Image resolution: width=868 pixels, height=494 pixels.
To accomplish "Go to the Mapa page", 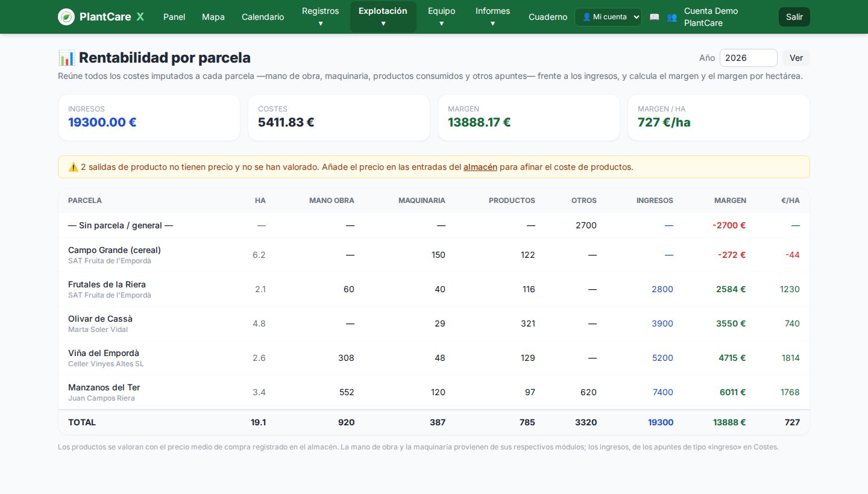I will pyautogui.click(x=213, y=17).
